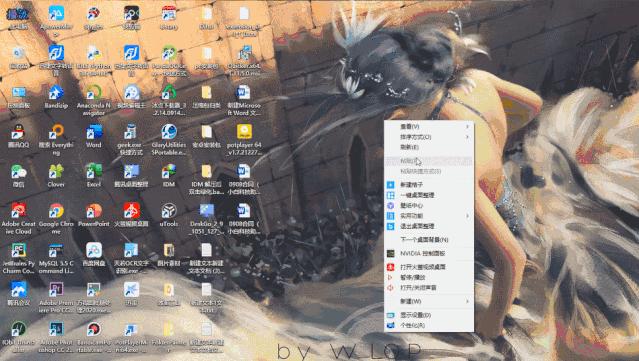This screenshot has height=361, width=639.
Task: Choose 新建格子 in the context menu
Action: pyautogui.click(x=429, y=185)
